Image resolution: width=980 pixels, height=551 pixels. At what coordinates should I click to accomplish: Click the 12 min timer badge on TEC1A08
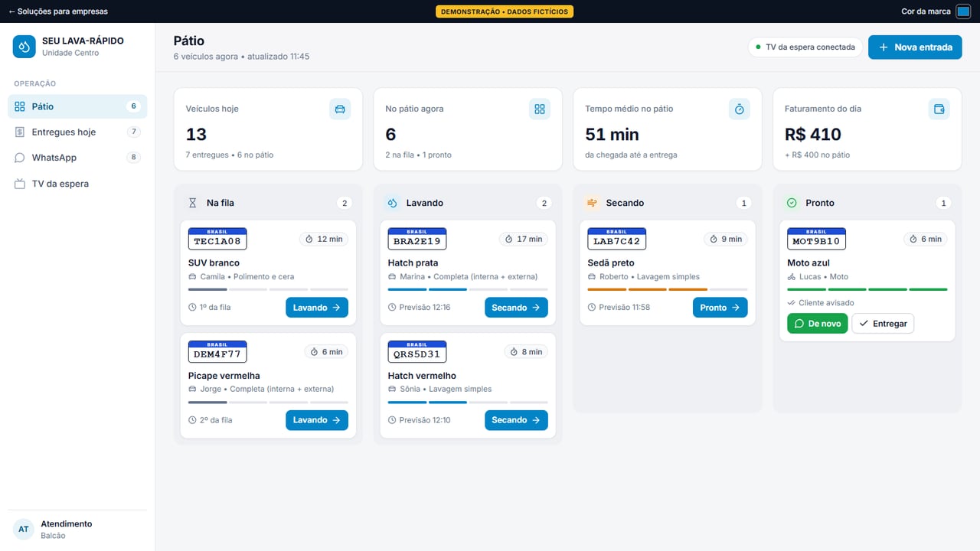(324, 239)
